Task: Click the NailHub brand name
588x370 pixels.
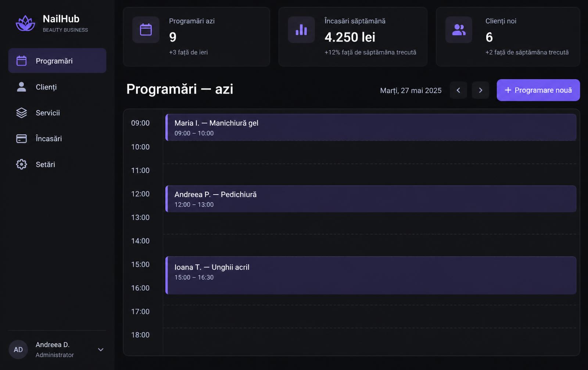Action: (61, 19)
